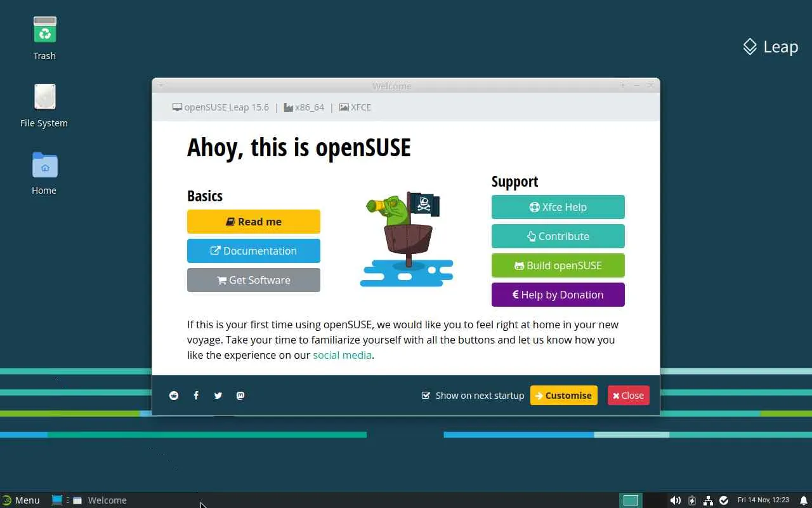Maximize the Welcome window
The width and height of the screenshot is (812, 508).
tap(623, 85)
